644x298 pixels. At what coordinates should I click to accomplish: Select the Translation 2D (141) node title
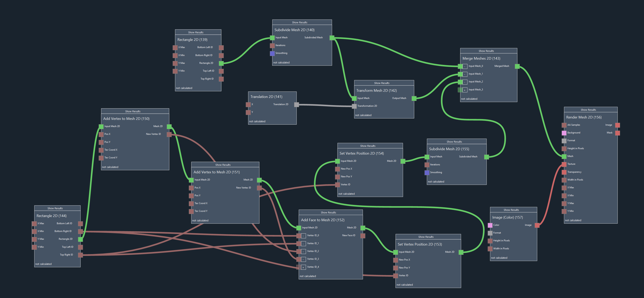pyautogui.click(x=266, y=97)
